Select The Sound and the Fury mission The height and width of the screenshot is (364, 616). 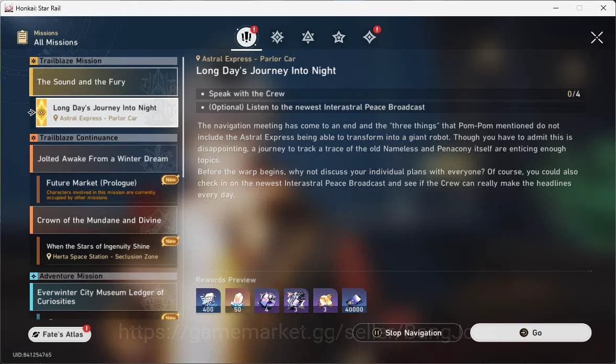(x=104, y=82)
